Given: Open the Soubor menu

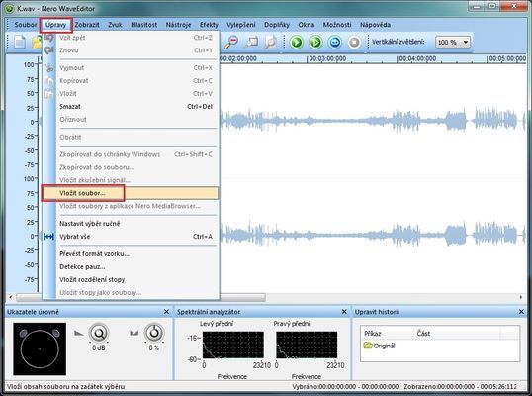Looking at the screenshot, I should click(x=26, y=25).
